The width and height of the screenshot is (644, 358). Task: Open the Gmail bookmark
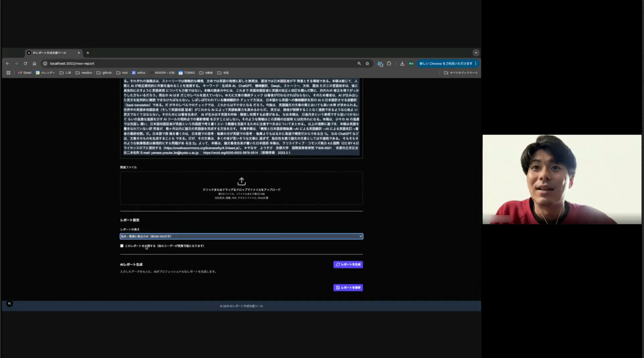click(x=25, y=72)
